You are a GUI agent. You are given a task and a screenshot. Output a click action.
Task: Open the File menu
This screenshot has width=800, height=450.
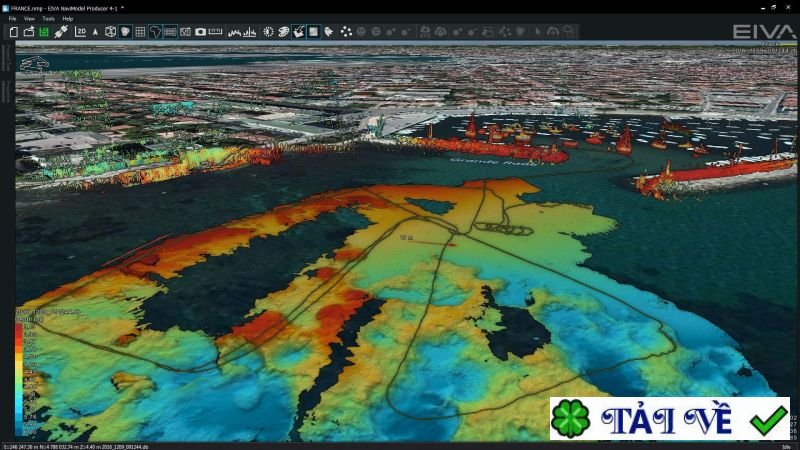coord(13,18)
